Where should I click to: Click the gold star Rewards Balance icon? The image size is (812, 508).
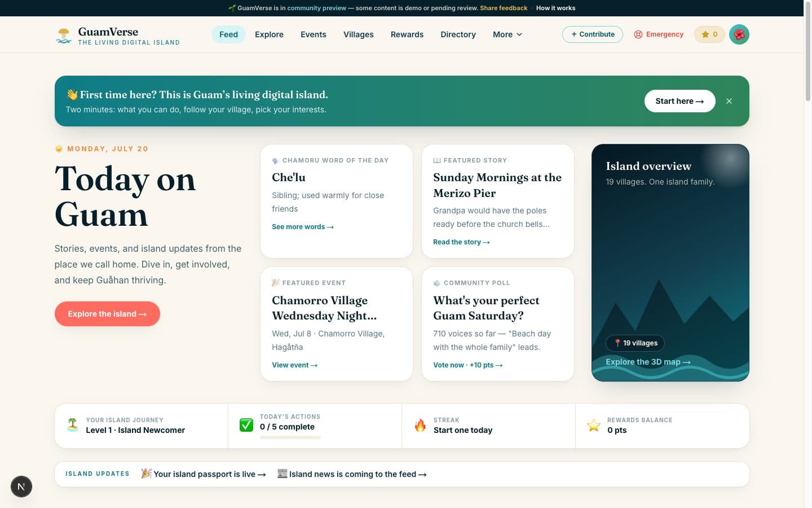pos(594,425)
